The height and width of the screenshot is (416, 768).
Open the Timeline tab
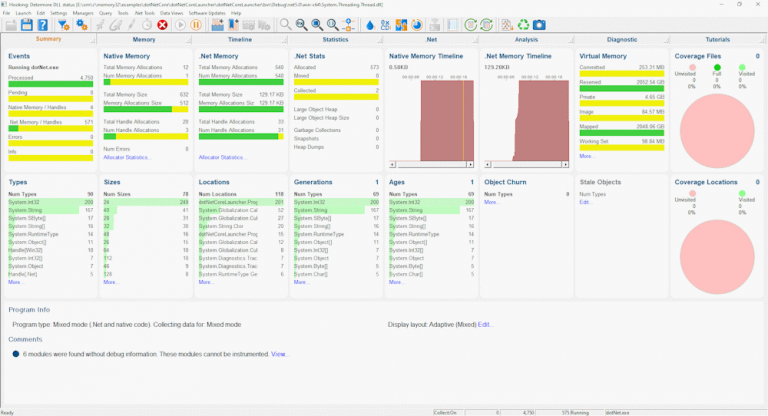[240, 39]
